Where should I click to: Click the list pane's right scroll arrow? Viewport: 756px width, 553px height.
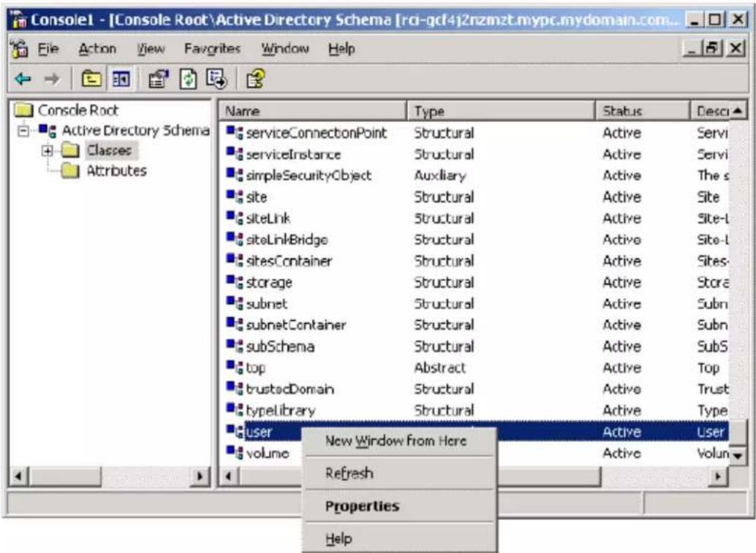pyautogui.click(x=718, y=476)
